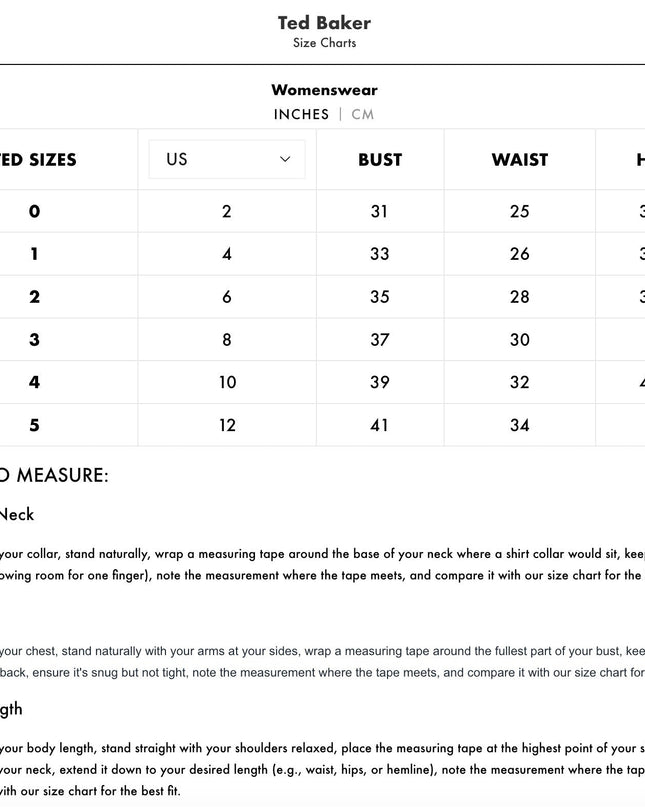Open the US size region dropdown
Viewport: 645px width, 807px height.
225,159
